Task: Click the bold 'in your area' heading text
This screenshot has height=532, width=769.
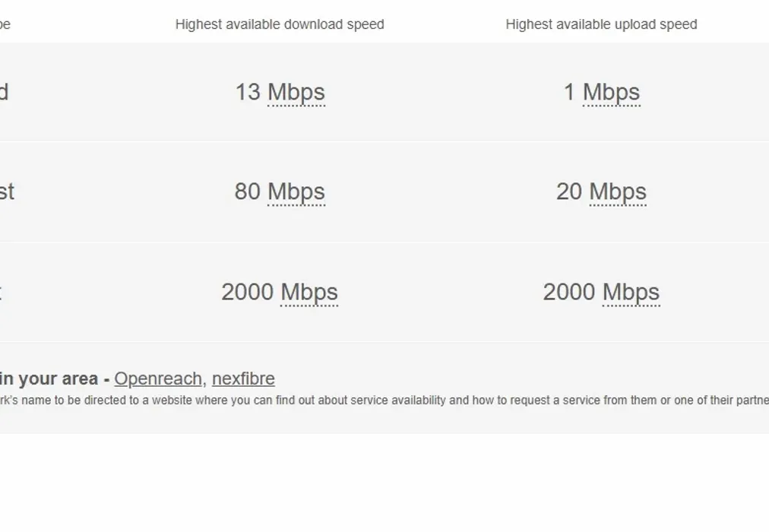Action: point(46,378)
